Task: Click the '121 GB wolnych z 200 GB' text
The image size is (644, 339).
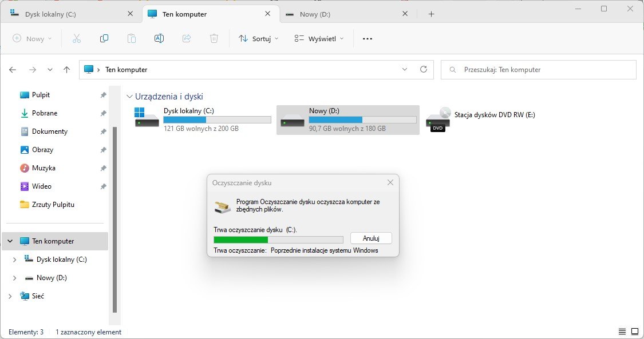Action: 201,129
